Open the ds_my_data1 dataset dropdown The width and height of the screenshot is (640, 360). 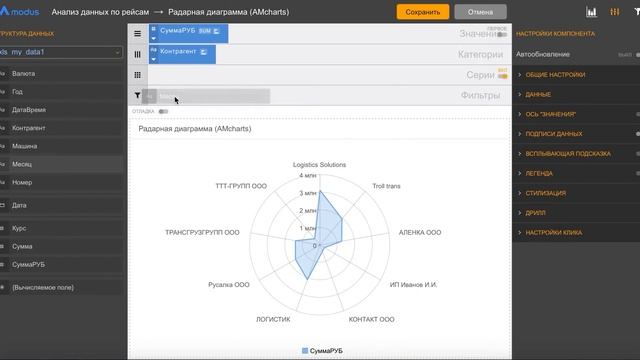pyautogui.click(x=61, y=52)
